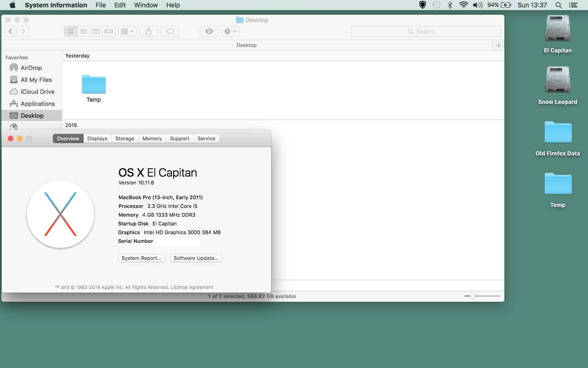This screenshot has width=588, height=368.
Task: Go forward in Finder window
Action: coord(23,31)
